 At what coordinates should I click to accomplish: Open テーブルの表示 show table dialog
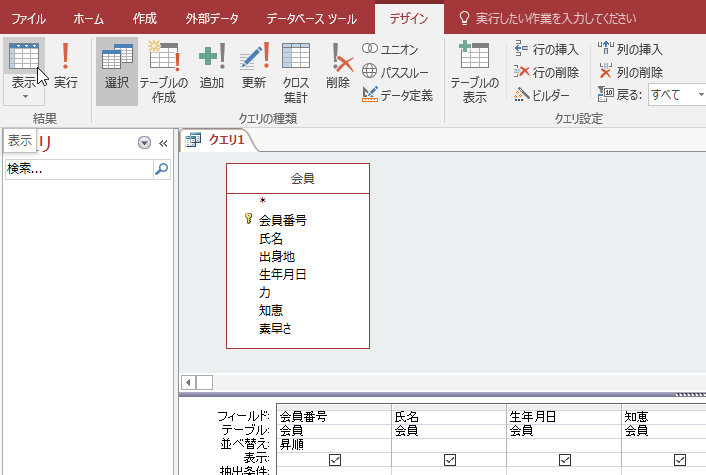(x=475, y=72)
